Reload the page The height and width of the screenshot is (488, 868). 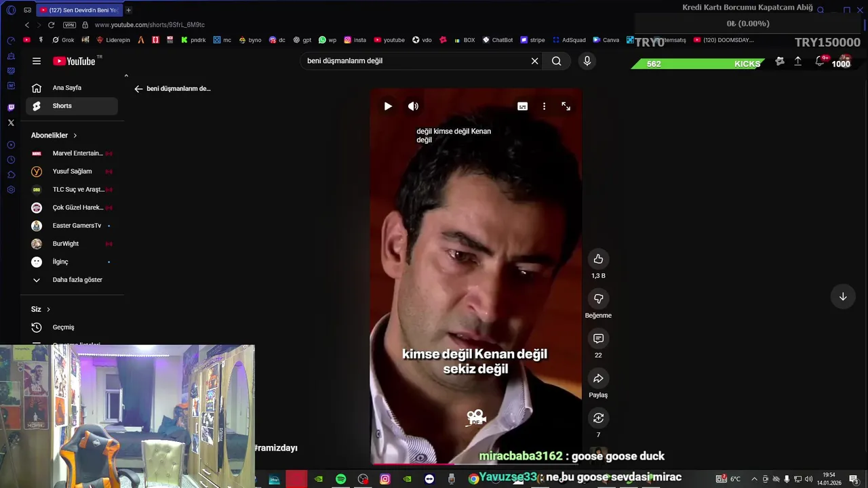coord(51,25)
